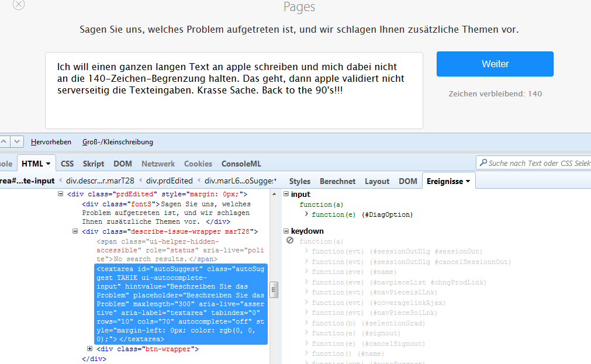591x364 pixels.
Task: Open the Ereignisse side panel dropdown
Action: (468, 181)
